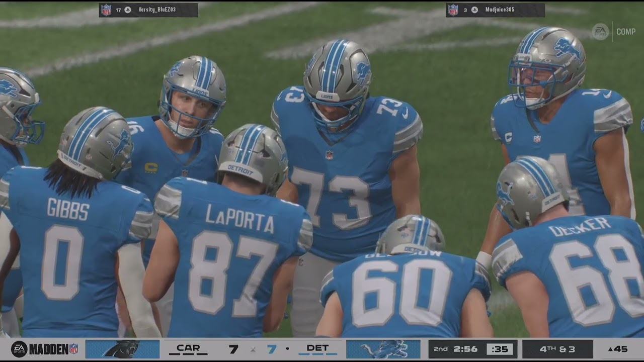
Task: Click the Carolina Panthers logo on scorebar
Action: [122, 349]
